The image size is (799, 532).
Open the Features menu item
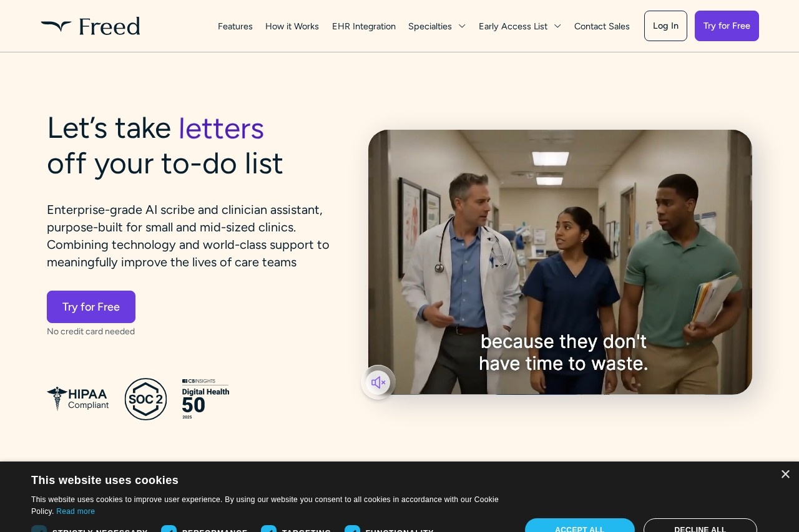pos(235,26)
